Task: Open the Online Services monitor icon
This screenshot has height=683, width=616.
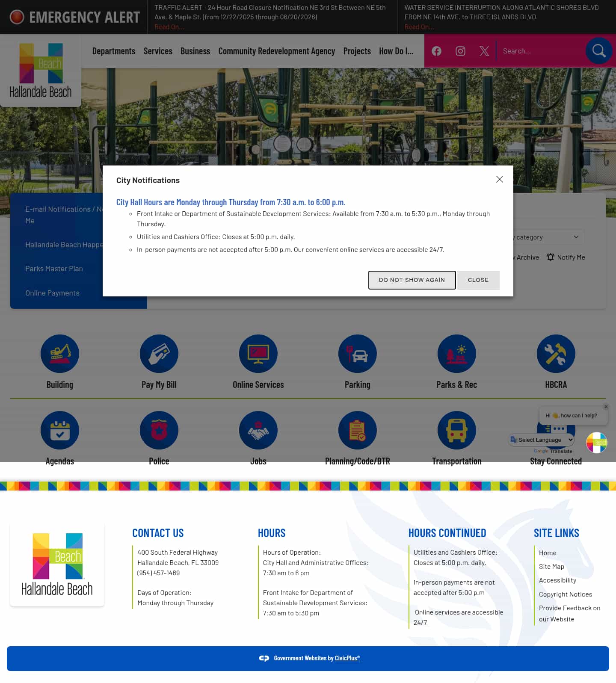Action: click(258, 353)
